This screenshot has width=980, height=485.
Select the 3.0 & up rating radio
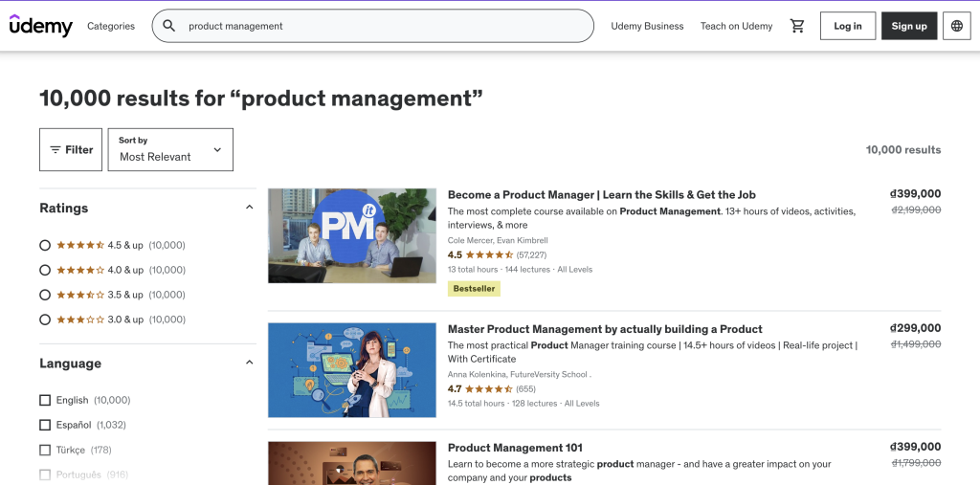point(45,320)
